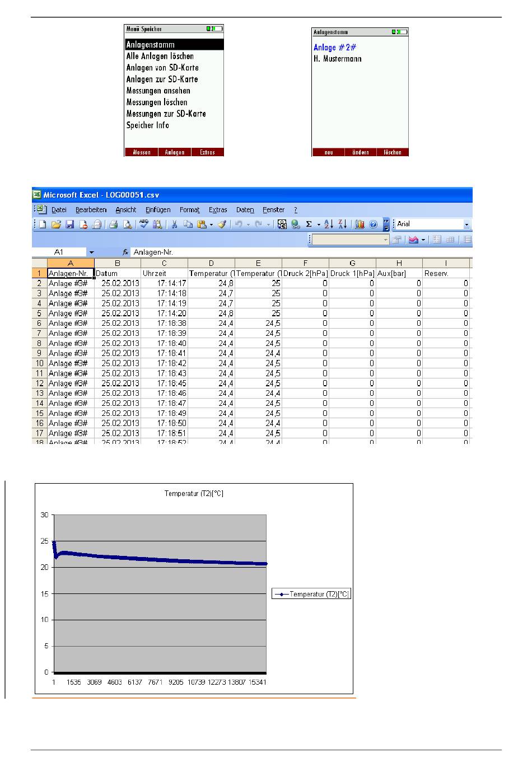Image resolution: width=532 pixels, height=772 pixels.
Task: Click the Name Box showing A1
Action: coord(59,252)
